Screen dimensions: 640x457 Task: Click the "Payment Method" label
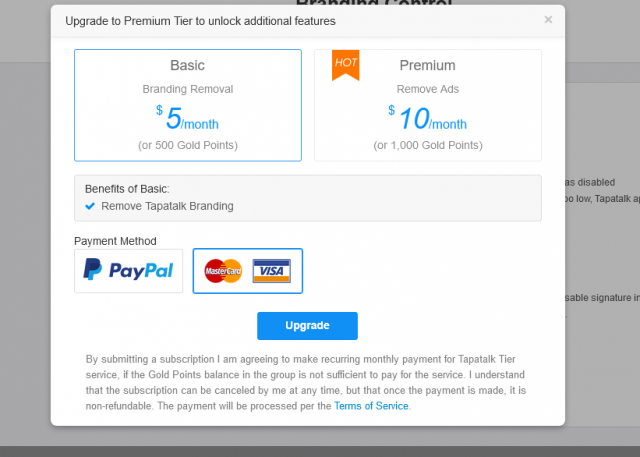pyautogui.click(x=115, y=241)
